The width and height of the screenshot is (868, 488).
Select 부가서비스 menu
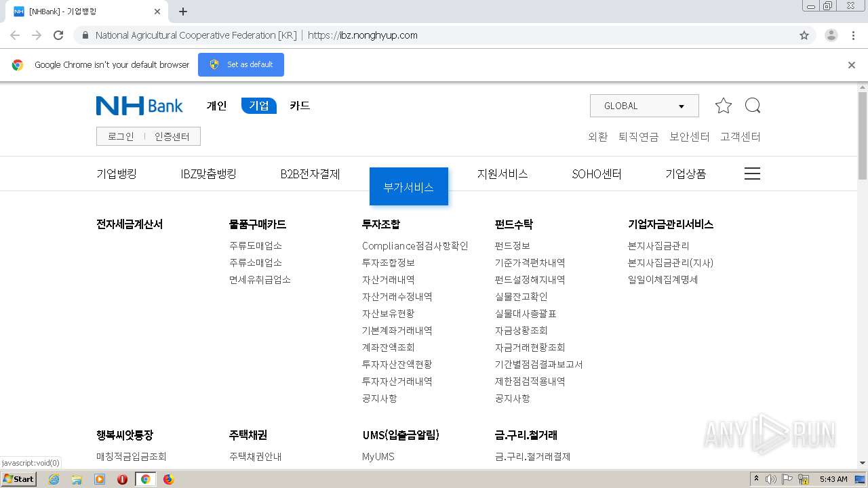pos(409,186)
